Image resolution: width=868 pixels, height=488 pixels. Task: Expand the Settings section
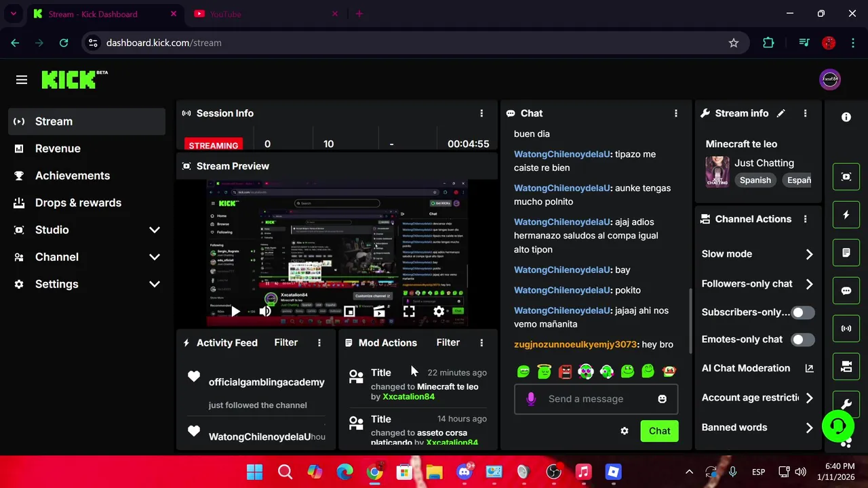coord(87,284)
